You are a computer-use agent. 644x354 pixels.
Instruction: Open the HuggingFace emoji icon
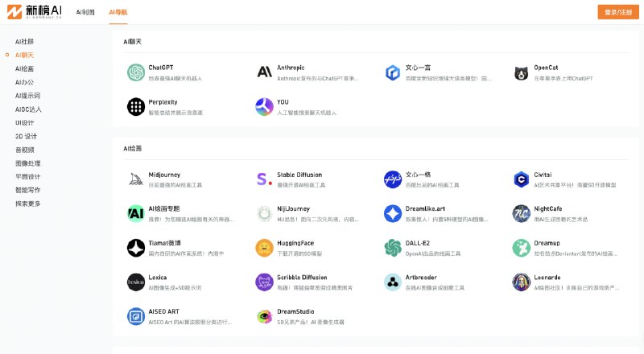[265, 248]
